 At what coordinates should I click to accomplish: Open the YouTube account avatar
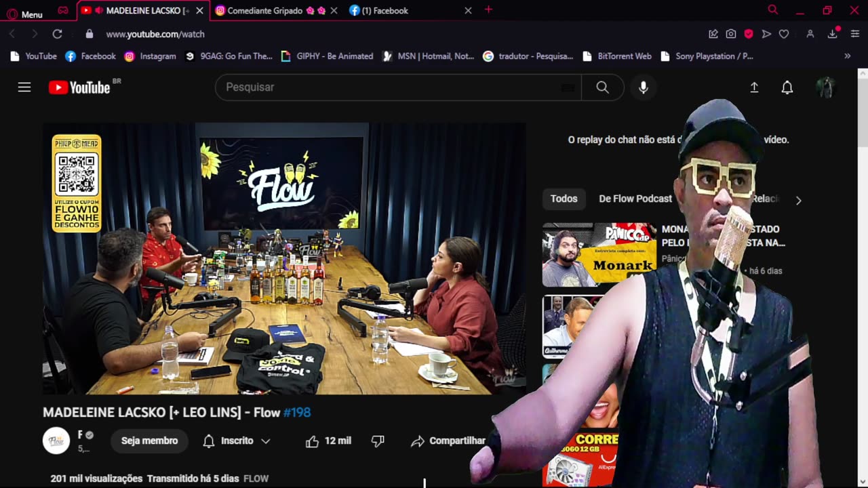click(825, 87)
